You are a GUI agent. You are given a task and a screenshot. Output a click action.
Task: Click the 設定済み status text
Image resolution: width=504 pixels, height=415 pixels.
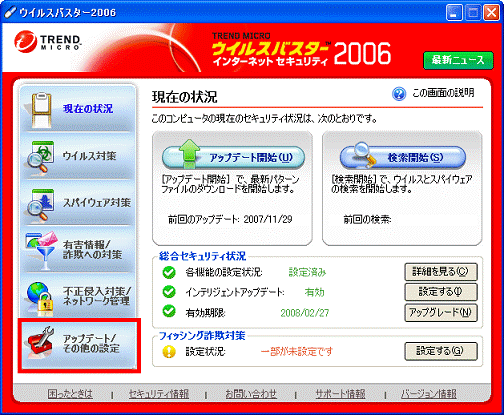(x=307, y=272)
